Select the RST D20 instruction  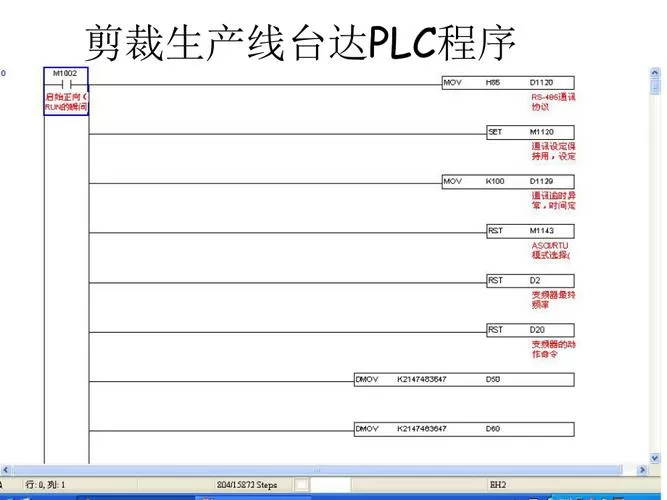coord(530,330)
